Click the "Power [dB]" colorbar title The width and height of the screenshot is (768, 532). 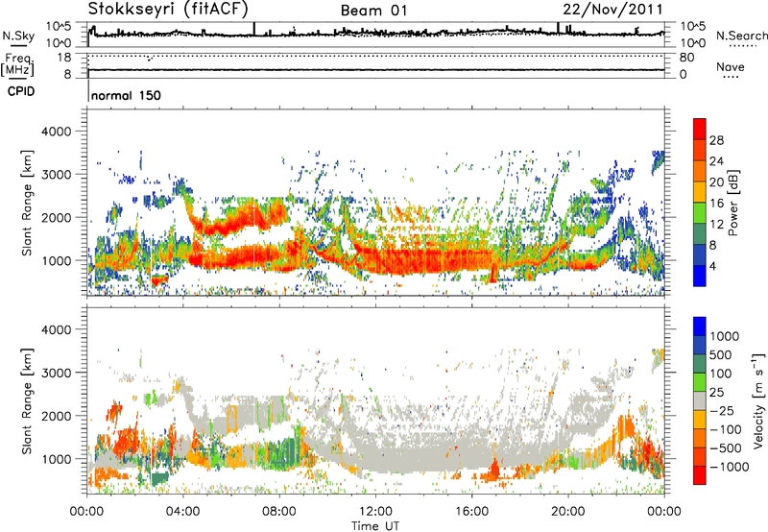[x=733, y=203]
